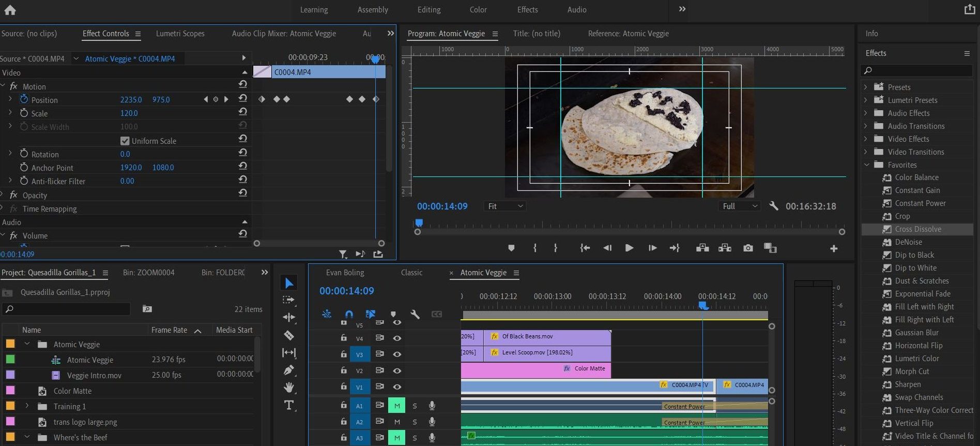
Task: Mute track A1
Action: (x=397, y=406)
